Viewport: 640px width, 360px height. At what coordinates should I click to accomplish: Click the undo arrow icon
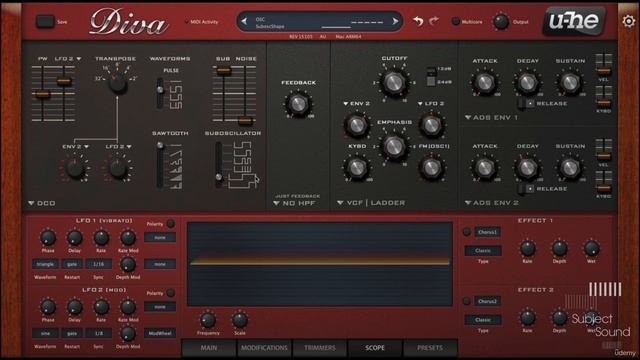click(418, 21)
